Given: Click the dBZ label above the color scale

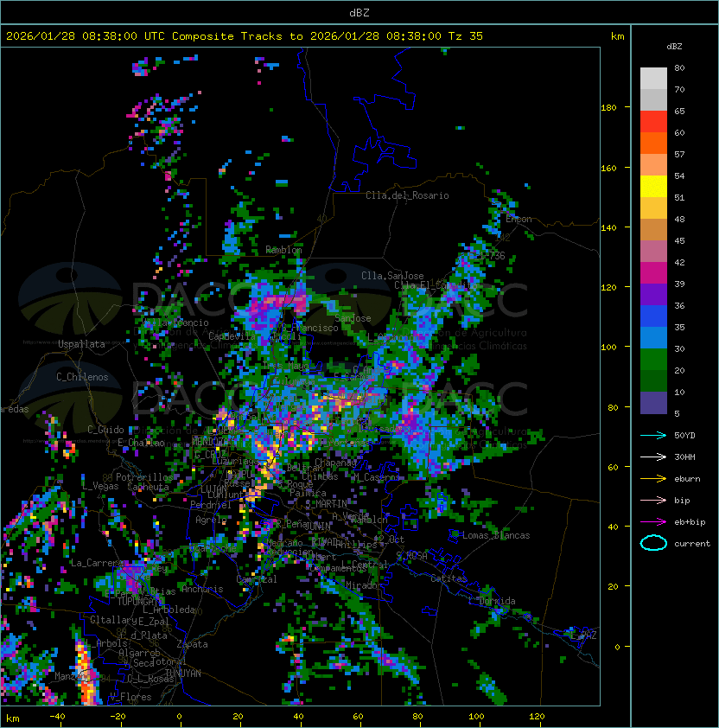Looking at the screenshot, I should click(676, 46).
